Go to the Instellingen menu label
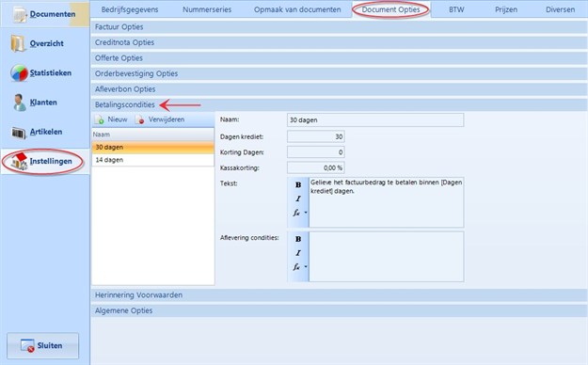588x365 pixels. point(51,161)
